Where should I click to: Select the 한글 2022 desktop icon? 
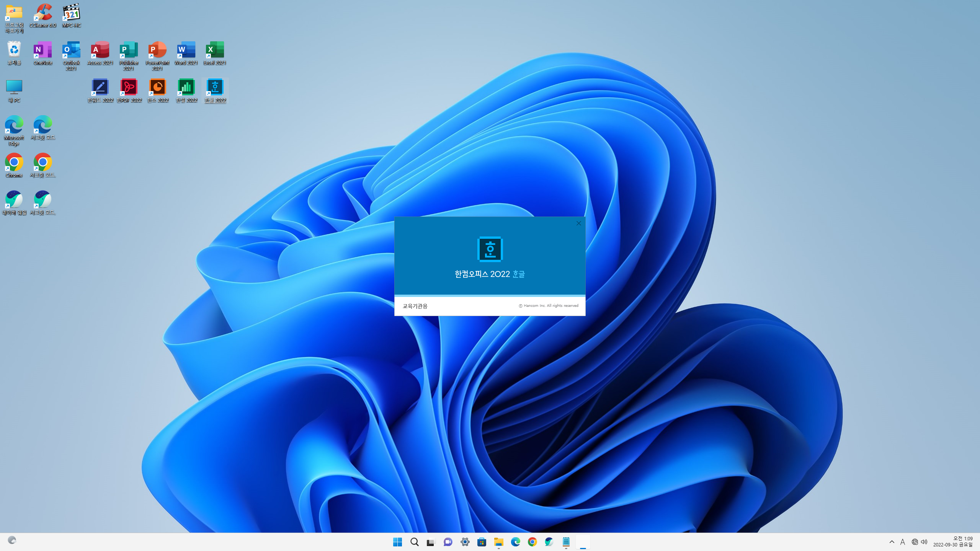(x=215, y=88)
